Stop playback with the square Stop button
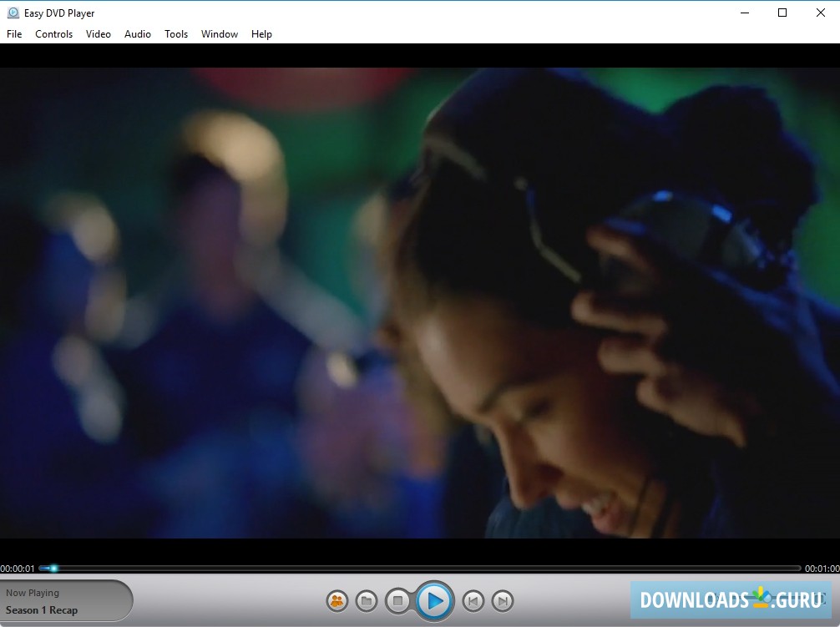Image resolution: width=840 pixels, height=627 pixels. [397, 601]
